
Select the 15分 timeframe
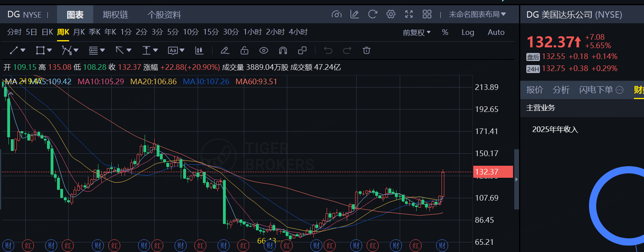pyautogui.click(x=211, y=32)
